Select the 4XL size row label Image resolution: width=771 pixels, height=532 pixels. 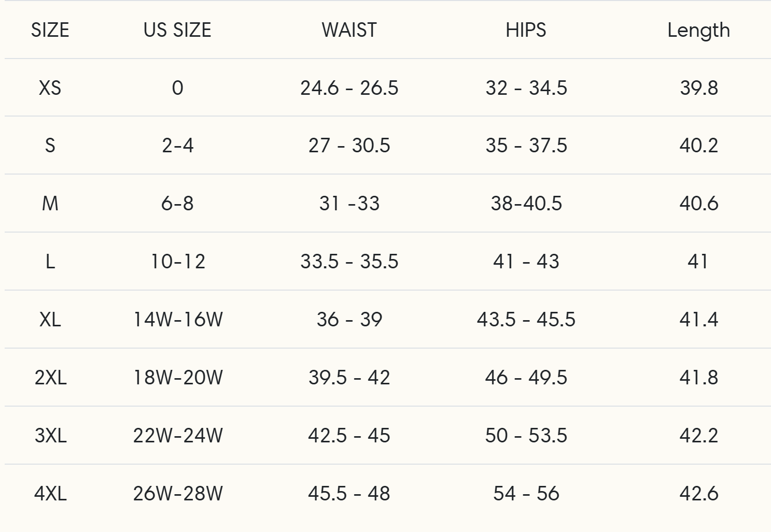point(50,494)
